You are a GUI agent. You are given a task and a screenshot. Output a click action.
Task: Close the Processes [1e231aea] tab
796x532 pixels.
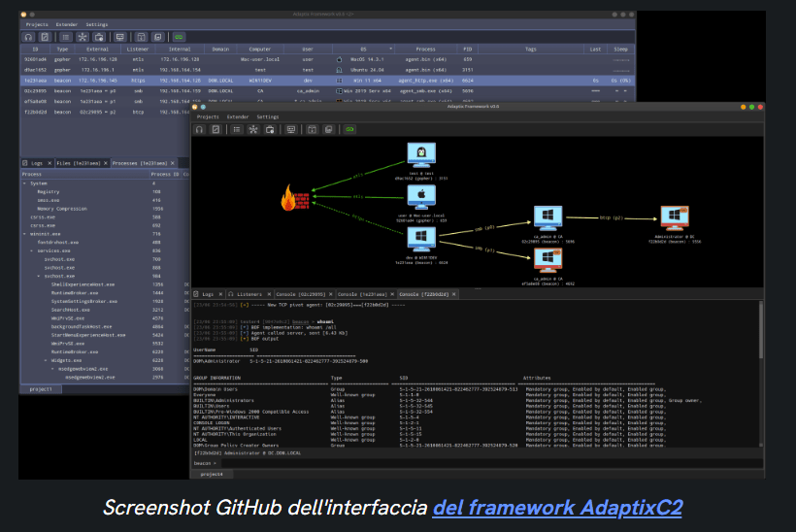pos(173,163)
